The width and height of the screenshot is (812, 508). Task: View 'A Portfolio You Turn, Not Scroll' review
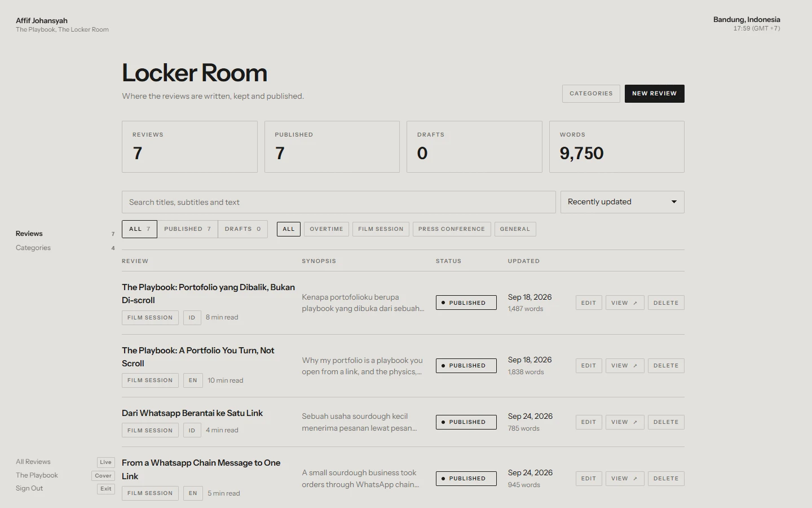(x=625, y=366)
